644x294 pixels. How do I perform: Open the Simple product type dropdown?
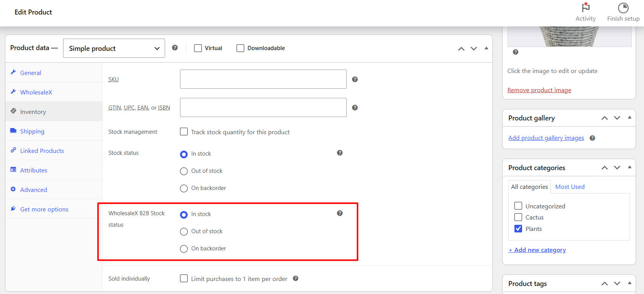[114, 48]
